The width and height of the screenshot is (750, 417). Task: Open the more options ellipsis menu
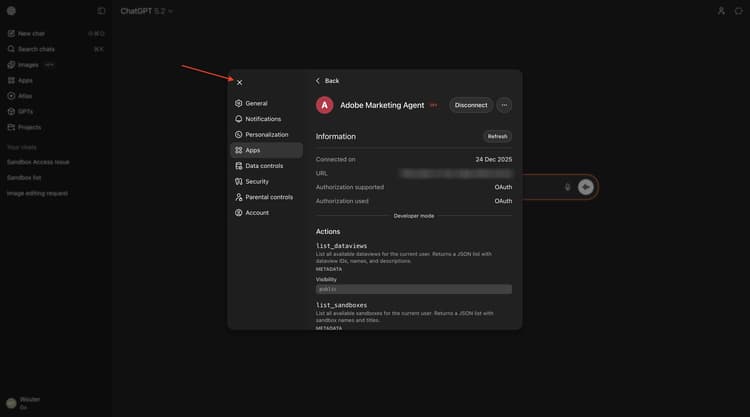pyautogui.click(x=504, y=105)
